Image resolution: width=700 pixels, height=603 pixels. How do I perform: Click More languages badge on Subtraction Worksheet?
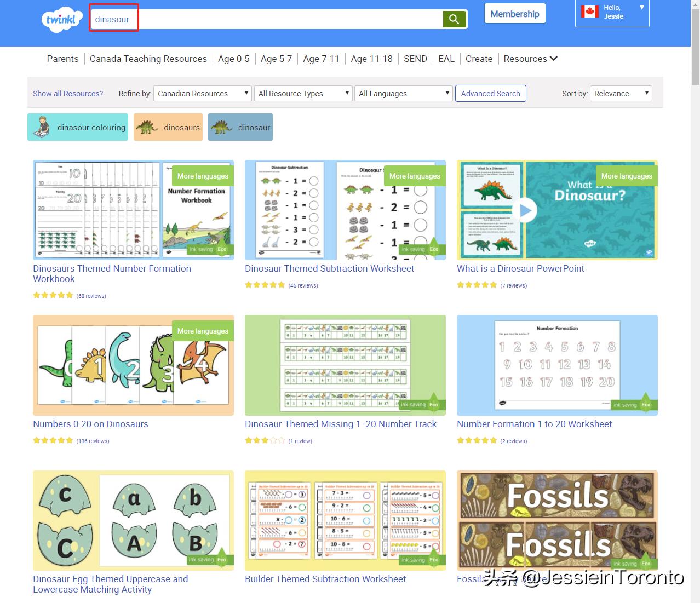[x=415, y=176]
